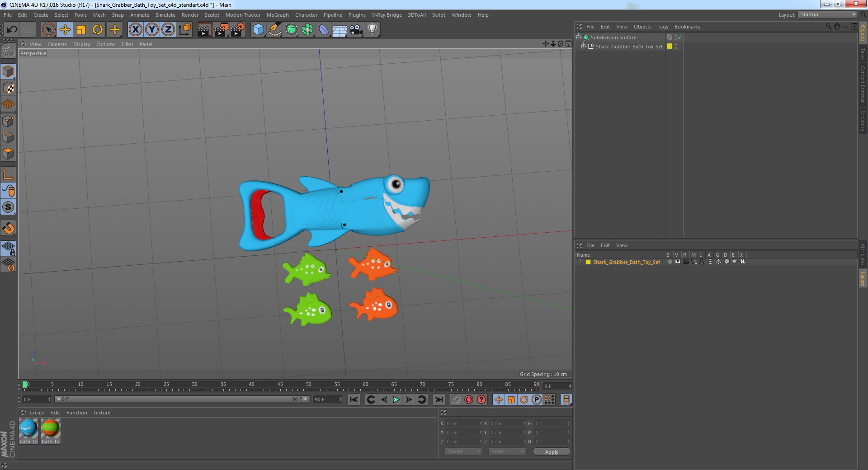Go to start of animation
Viewport: 868px width, 470px height.
pyautogui.click(x=354, y=399)
